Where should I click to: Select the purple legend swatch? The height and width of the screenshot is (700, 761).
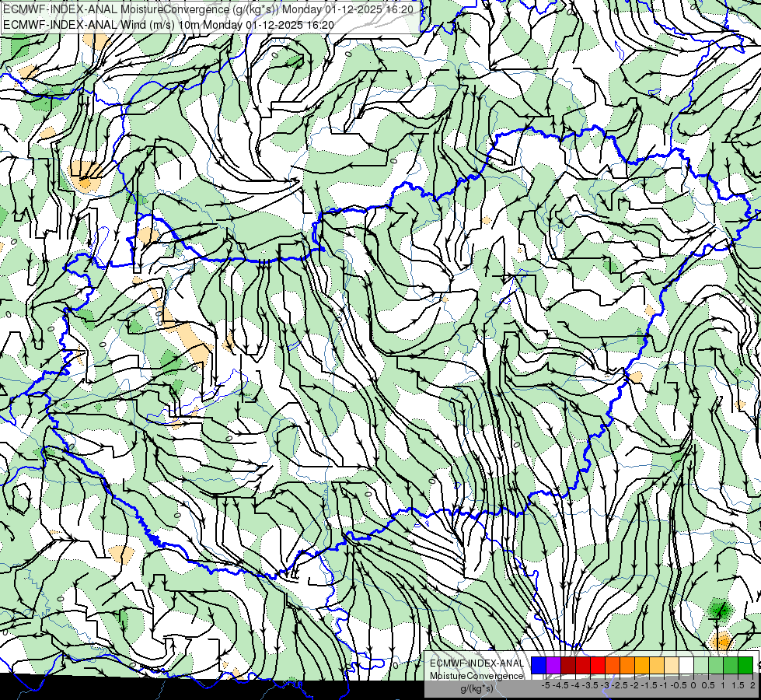[553, 666]
